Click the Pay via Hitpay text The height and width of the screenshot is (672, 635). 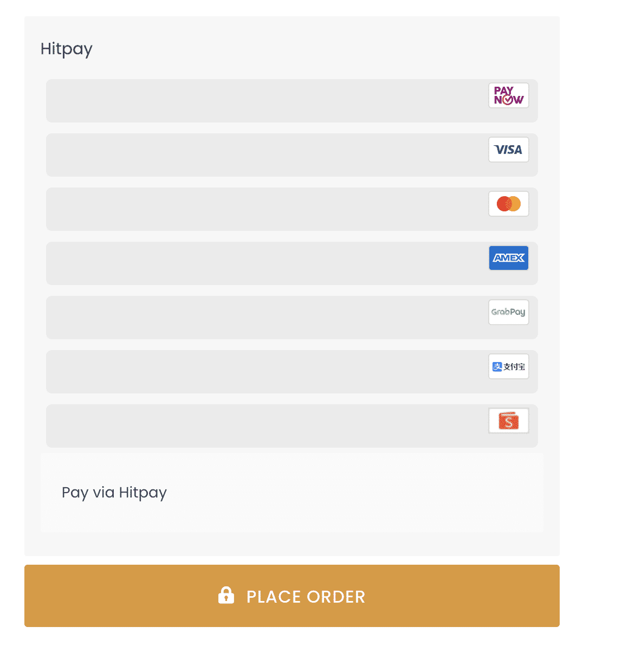click(114, 492)
